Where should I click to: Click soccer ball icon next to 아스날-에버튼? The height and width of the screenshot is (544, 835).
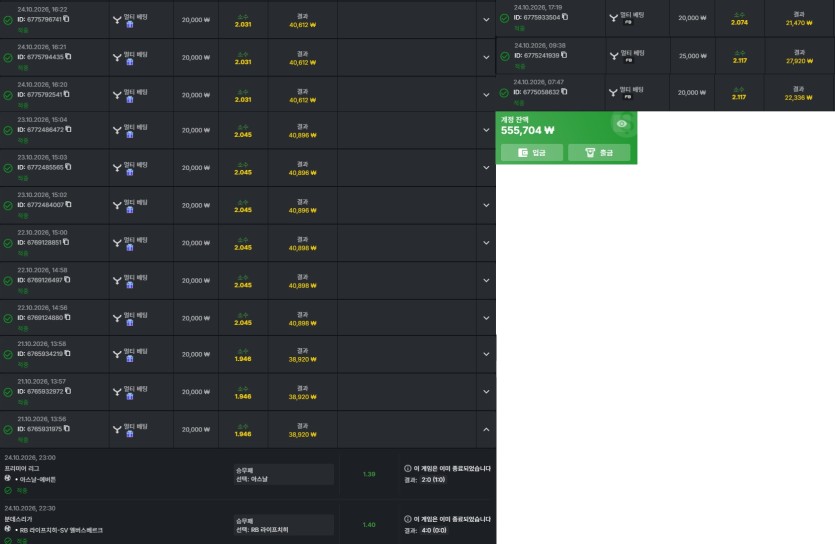(7, 479)
